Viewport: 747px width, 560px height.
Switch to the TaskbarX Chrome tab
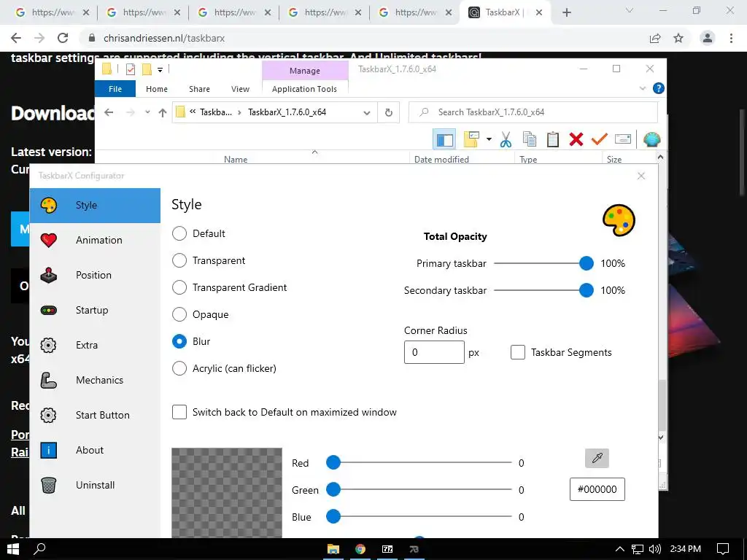click(505, 13)
